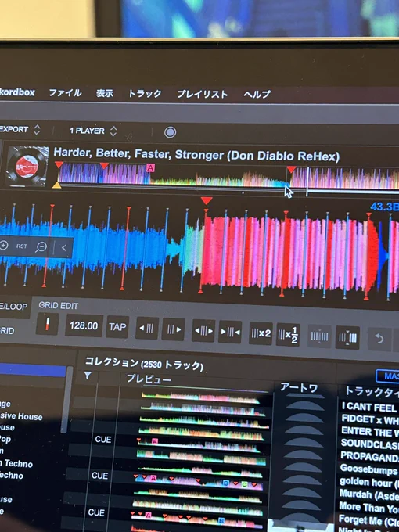Zoom out the waveform with the minus magnifier
Image resolution: width=399 pixels, height=532 pixels.
[41, 247]
